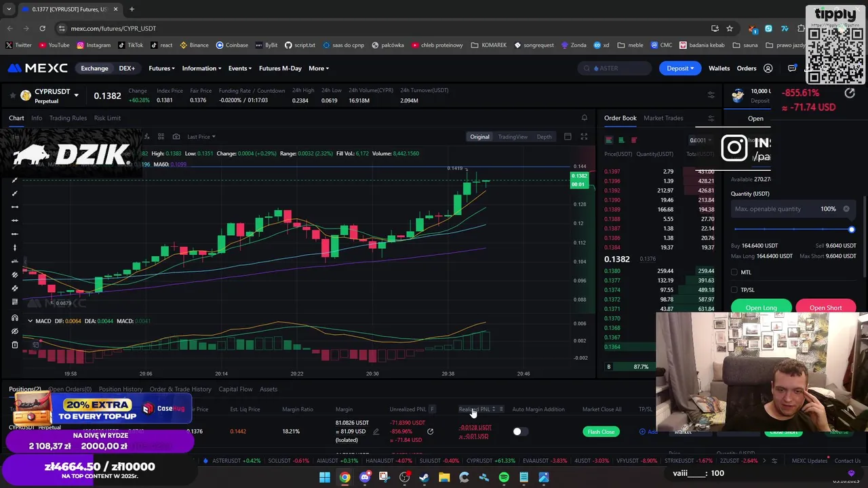Flash Close the CYPRUSDT position
Screen dimensions: 868x488
tap(601, 432)
